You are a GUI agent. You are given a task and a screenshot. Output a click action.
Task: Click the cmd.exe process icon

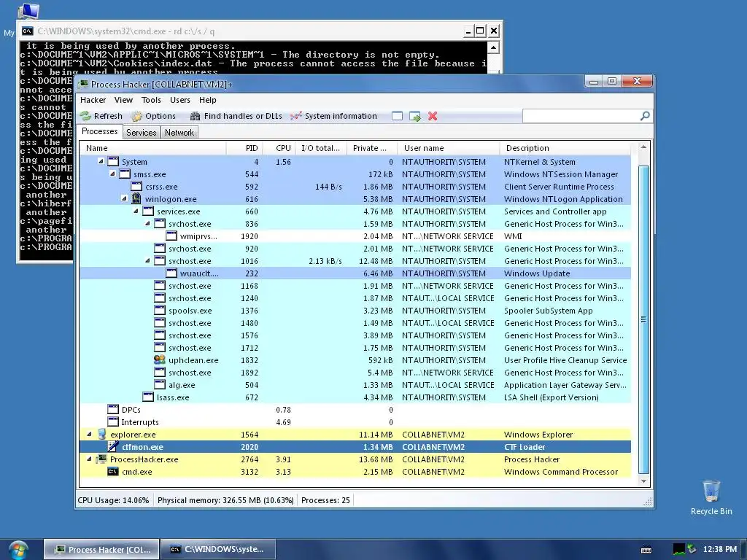113,472
